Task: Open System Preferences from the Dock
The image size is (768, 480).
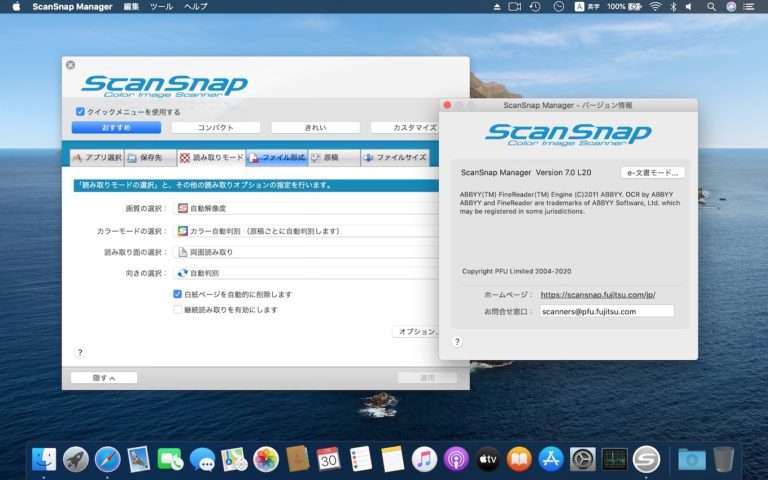Action: pyautogui.click(x=583, y=459)
